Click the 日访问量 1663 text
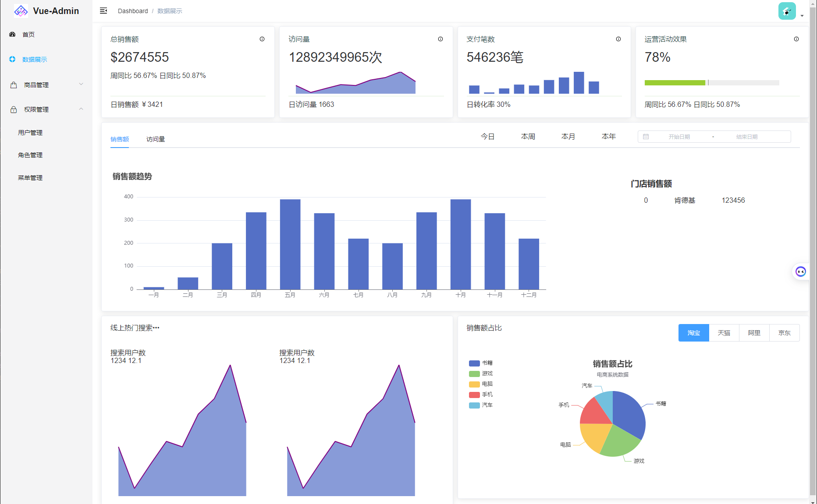The height and width of the screenshot is (504, 817). click(x=311, y=104)
